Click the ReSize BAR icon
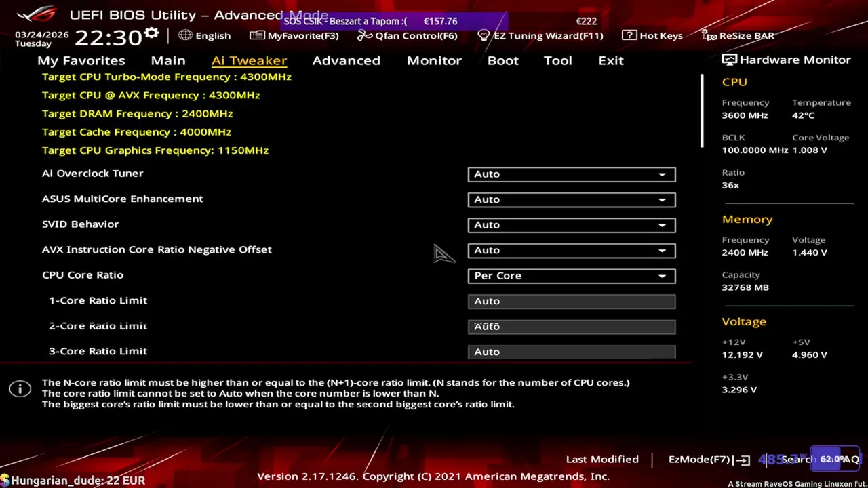The height and width of the screenshot is (488, 868). 709,35
